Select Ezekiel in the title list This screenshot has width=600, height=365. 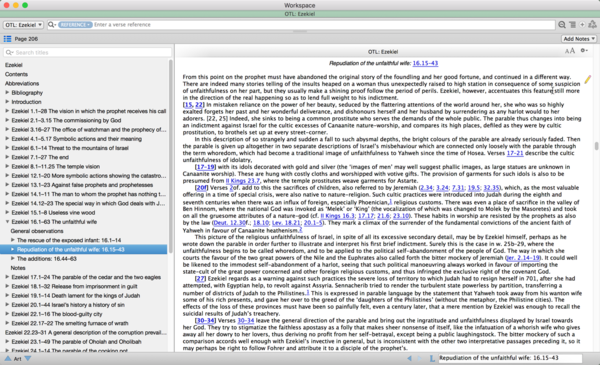[x=14, y=65]
